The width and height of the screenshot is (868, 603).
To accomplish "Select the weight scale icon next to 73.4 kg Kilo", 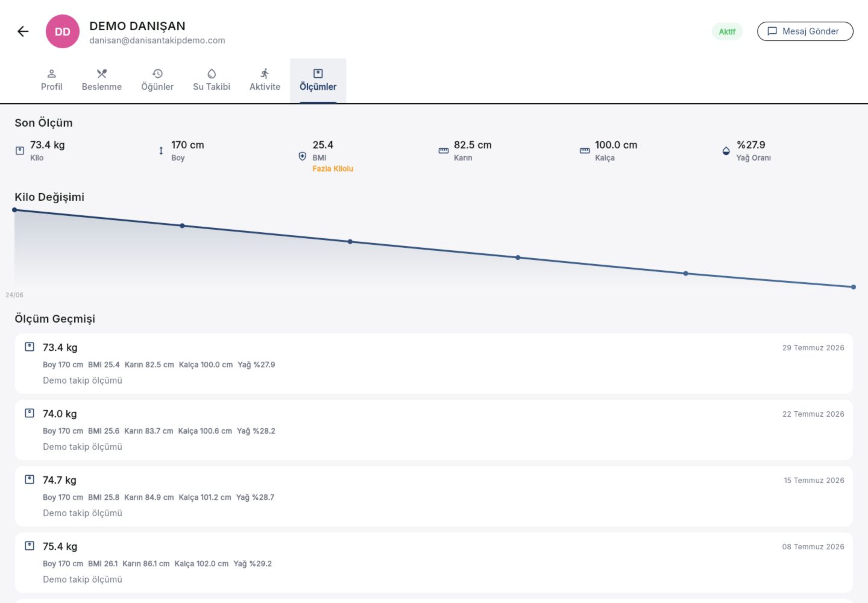I will (20, 151).
